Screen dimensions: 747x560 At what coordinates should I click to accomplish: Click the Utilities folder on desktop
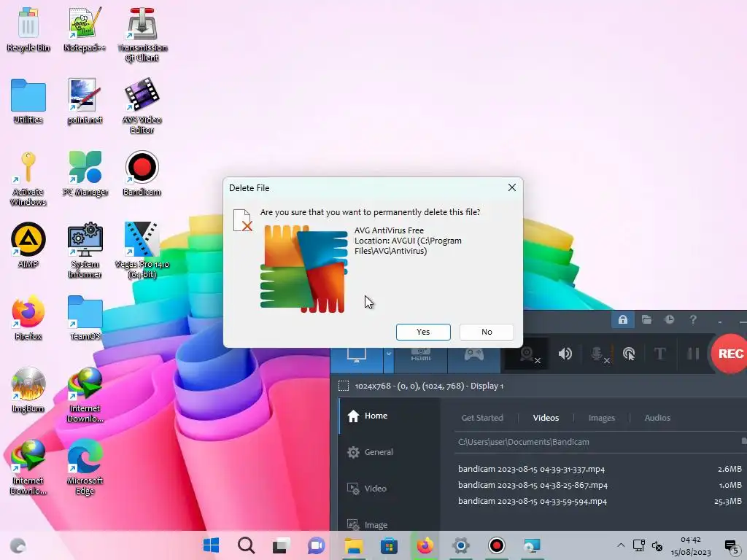point(28,101)
